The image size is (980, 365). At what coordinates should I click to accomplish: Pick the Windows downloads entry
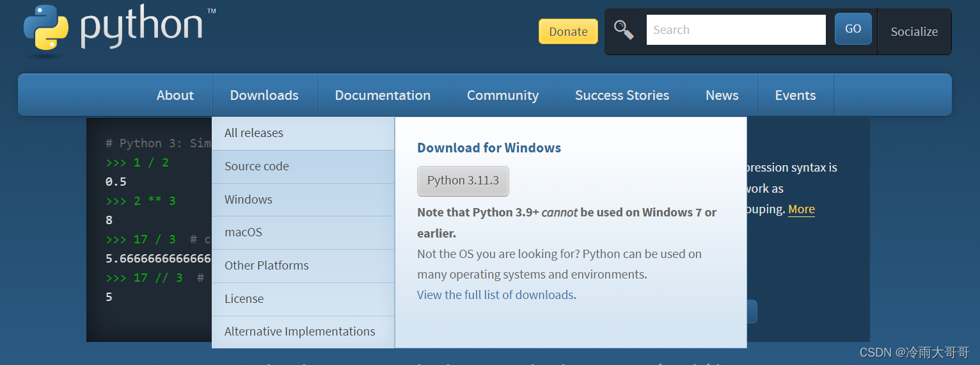pyautogui.click(x=248, y=200)
